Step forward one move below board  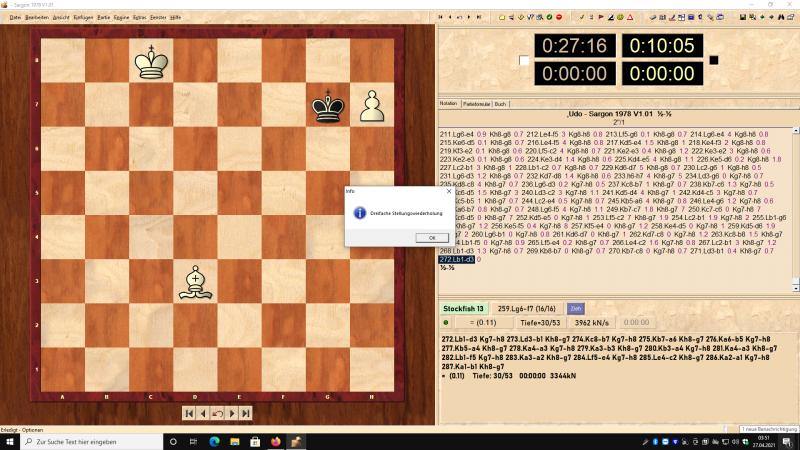tap(231, 412)
